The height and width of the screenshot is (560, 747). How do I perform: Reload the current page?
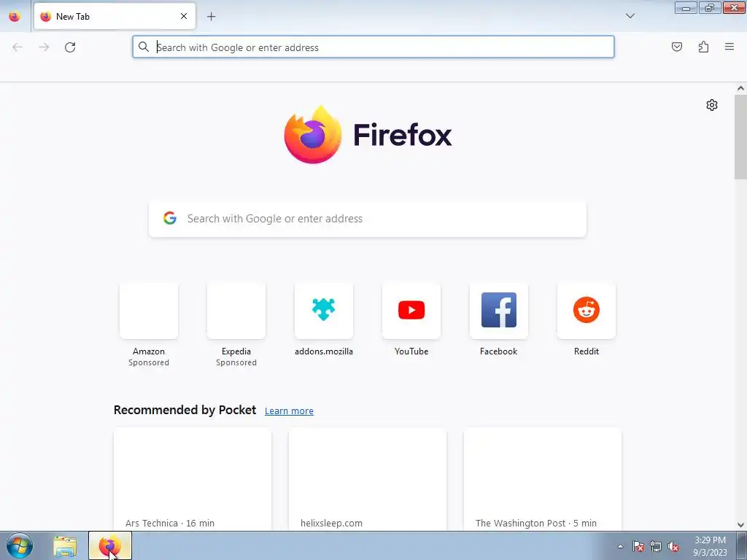coord(70,47)
